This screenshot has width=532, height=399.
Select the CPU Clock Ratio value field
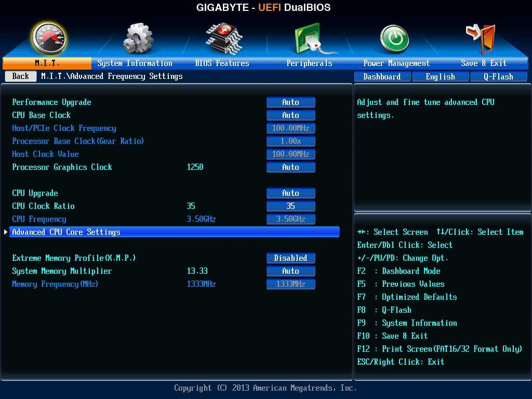tap(290, 206)
